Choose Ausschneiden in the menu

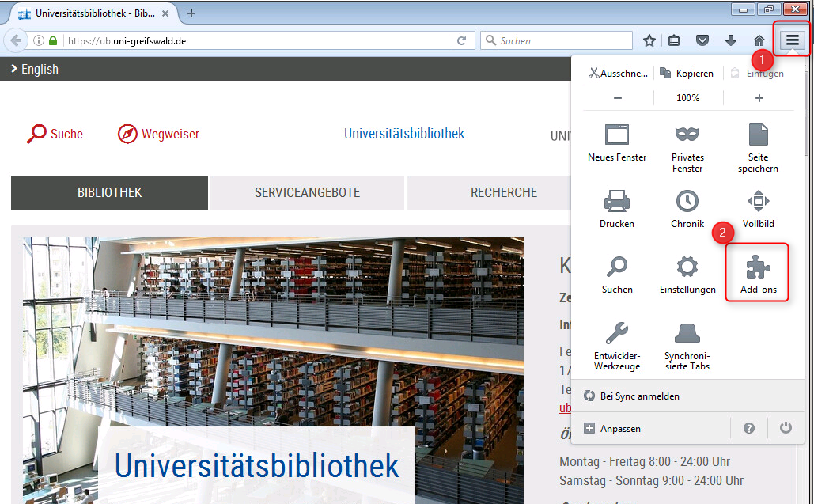(618, 73)
